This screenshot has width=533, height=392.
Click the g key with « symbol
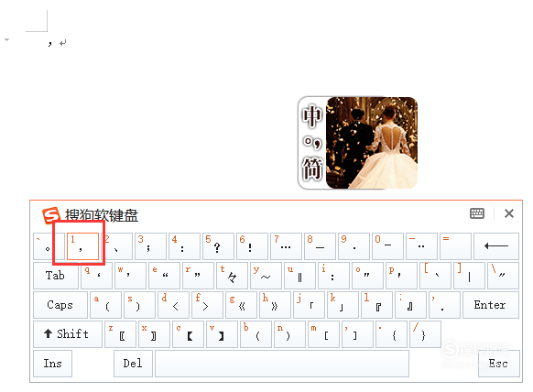[x=241, y=305]
